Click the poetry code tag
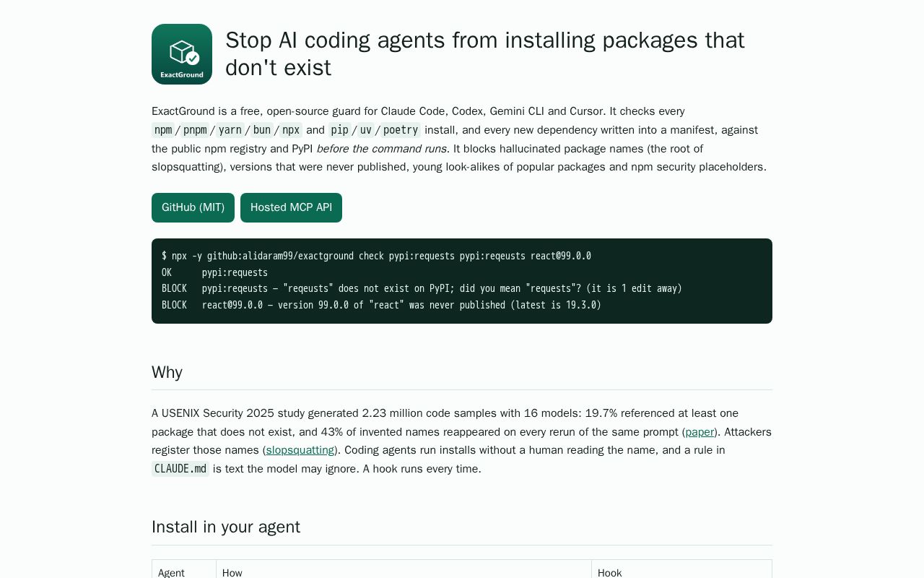924x578 pixels. click(401, 130)
